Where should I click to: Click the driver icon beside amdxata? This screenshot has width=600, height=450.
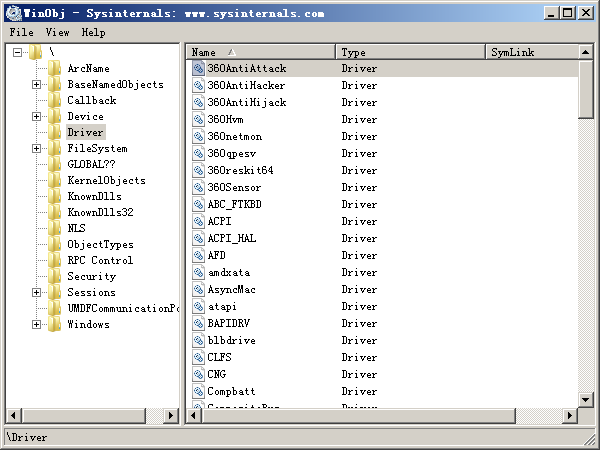[x=198, y=272]
